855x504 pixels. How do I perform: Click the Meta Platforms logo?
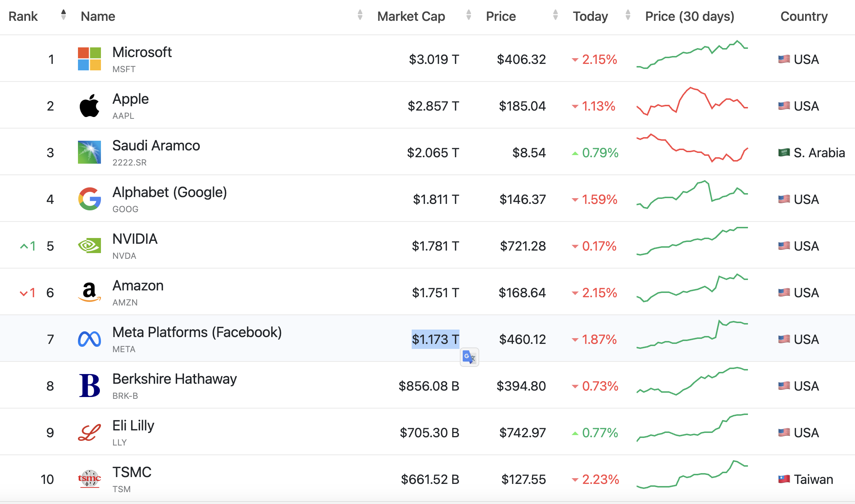click(x=89, y=339)
